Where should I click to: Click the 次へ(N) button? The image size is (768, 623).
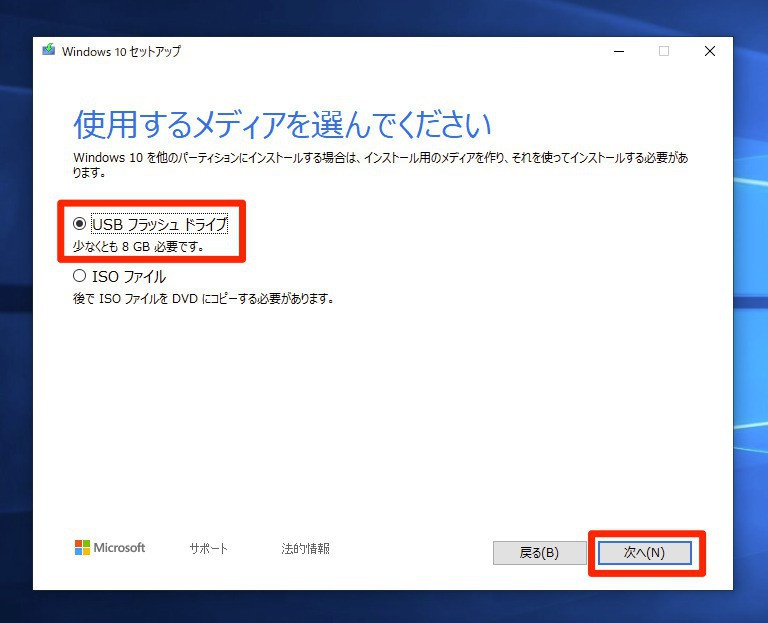click(645, 552)
